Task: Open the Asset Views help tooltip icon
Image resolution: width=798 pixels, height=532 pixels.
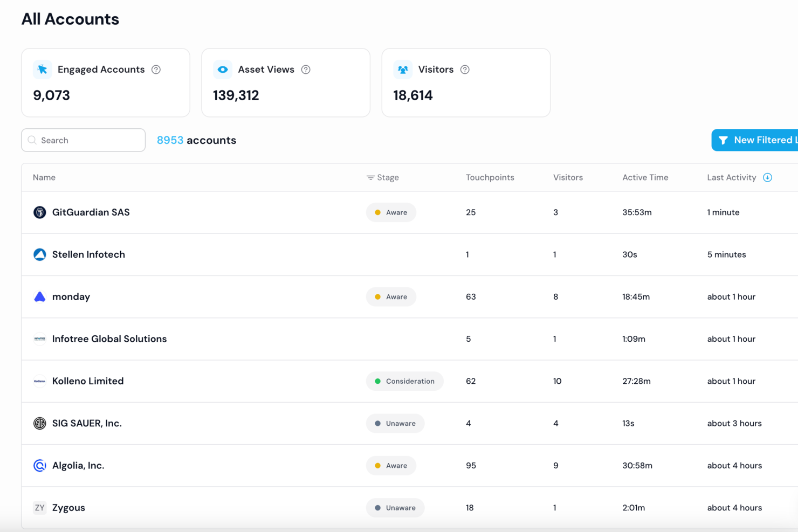Action: [306, 70]
